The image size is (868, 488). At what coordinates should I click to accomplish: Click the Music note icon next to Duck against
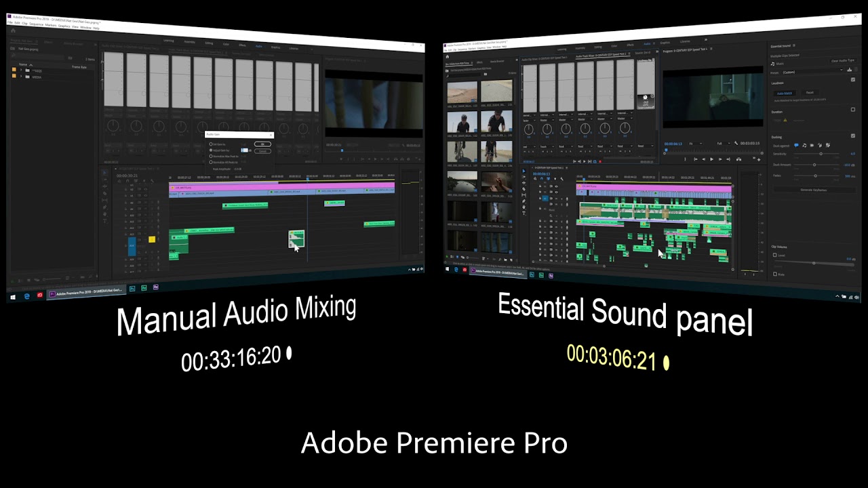pos(804,145)
